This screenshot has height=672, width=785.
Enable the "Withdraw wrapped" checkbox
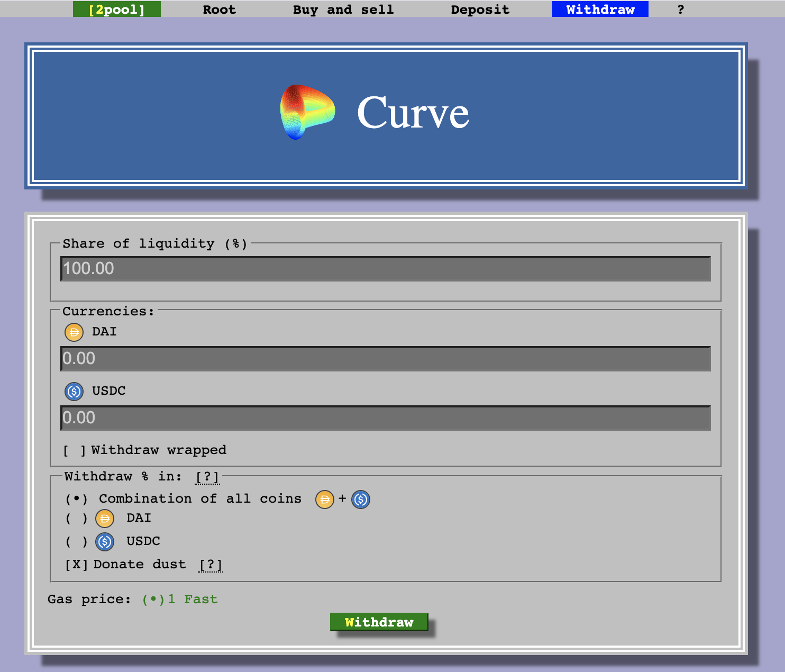pyautogui.click(x=74, y=450)
